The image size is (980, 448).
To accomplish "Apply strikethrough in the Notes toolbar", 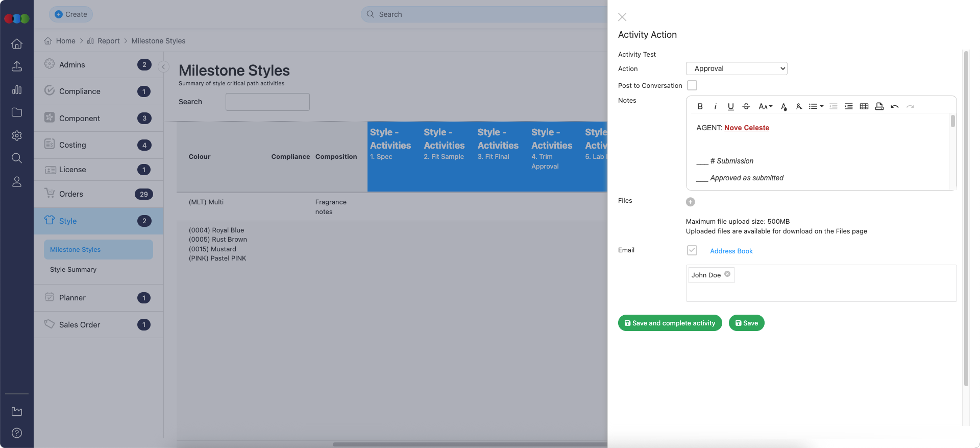I will (746, 106).
